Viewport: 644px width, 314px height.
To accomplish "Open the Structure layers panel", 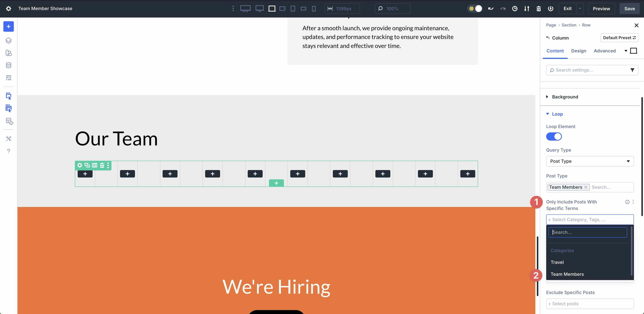I will click(x=9, y=40).
